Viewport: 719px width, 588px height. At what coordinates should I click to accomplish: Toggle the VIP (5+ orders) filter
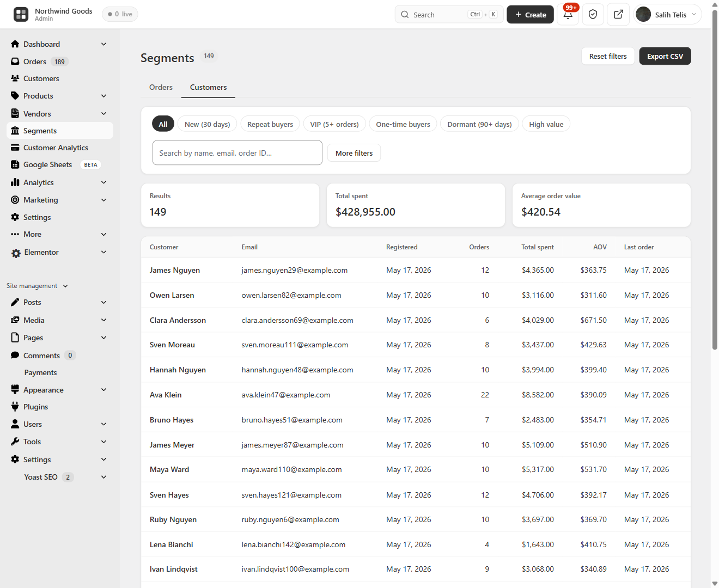[334, 124]
